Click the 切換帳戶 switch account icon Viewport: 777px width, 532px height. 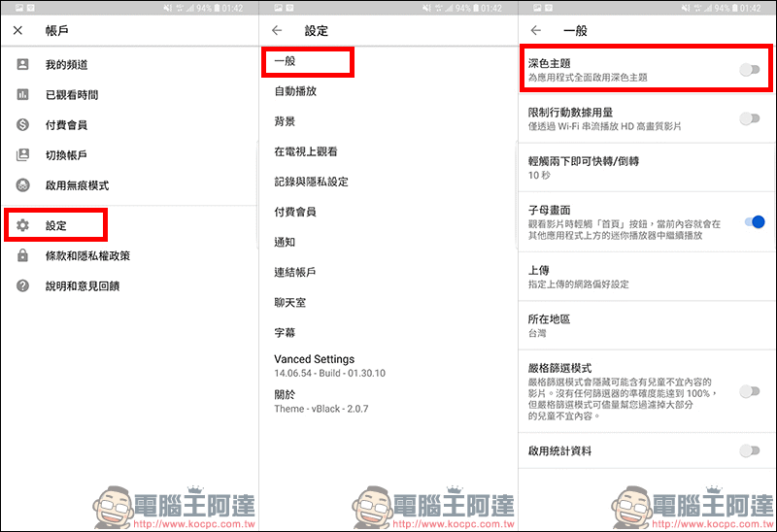coord(22,155)
